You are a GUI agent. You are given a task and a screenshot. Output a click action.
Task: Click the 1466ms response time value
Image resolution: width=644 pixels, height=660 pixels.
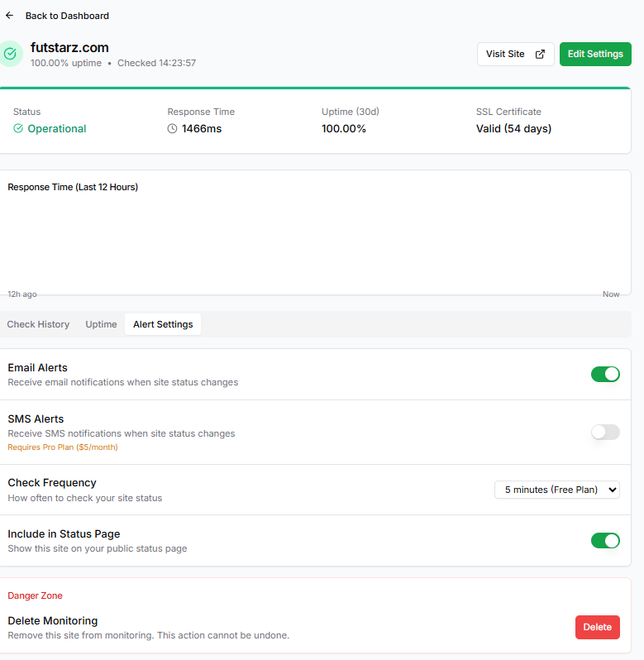tap(202, 128)
